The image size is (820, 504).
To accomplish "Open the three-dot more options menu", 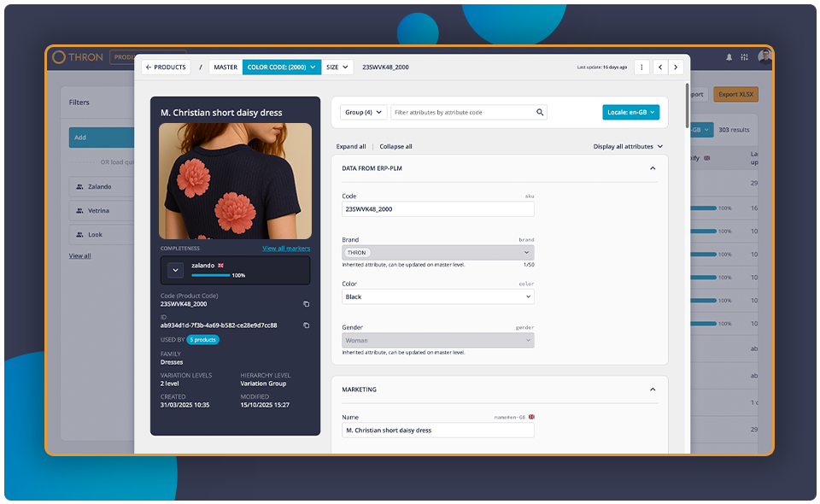I will pos(641,67).
